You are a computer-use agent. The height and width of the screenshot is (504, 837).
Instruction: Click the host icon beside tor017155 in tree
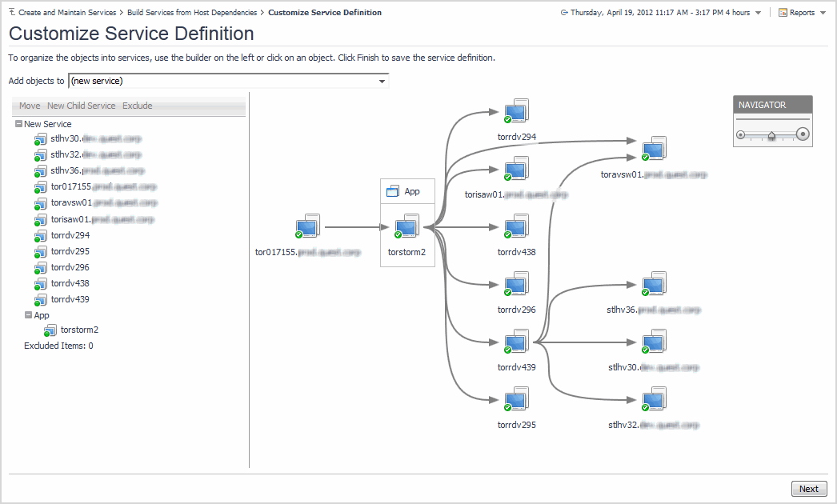click(40, 187)
